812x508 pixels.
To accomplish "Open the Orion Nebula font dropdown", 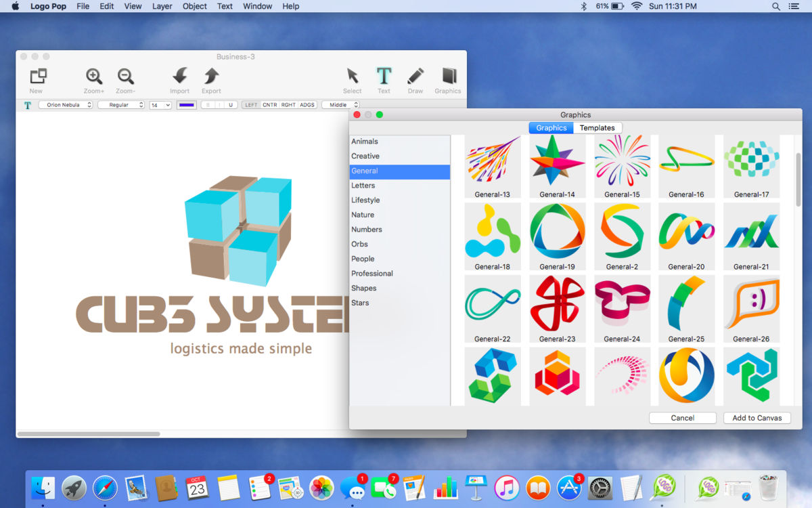I will tap(66, 105).
